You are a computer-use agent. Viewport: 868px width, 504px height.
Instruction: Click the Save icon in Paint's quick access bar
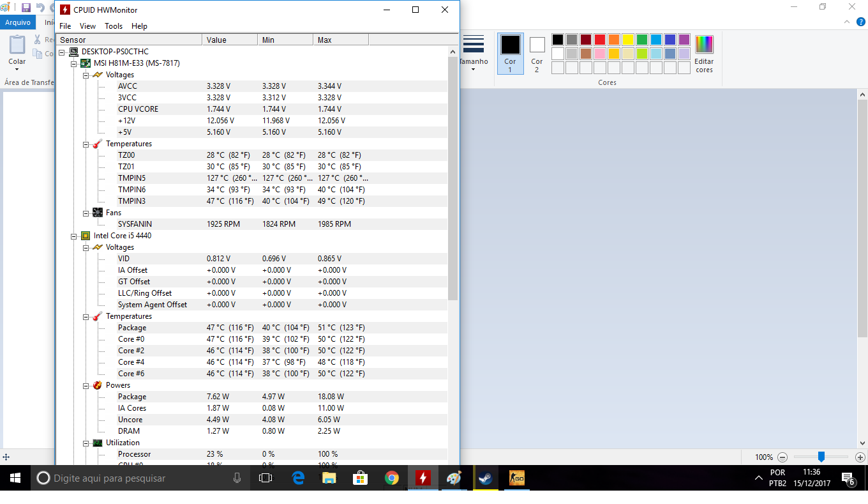point(26,8)
